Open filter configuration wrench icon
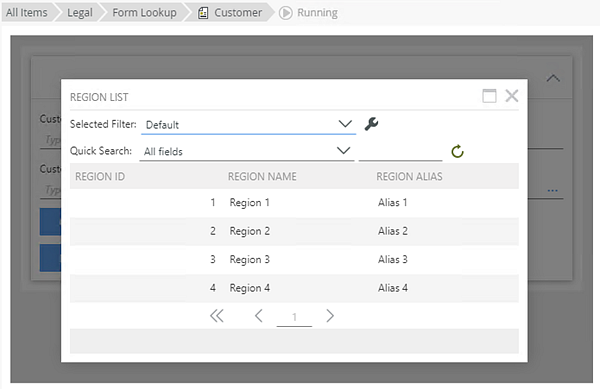The image size is (600, 389). pos(371,124)
